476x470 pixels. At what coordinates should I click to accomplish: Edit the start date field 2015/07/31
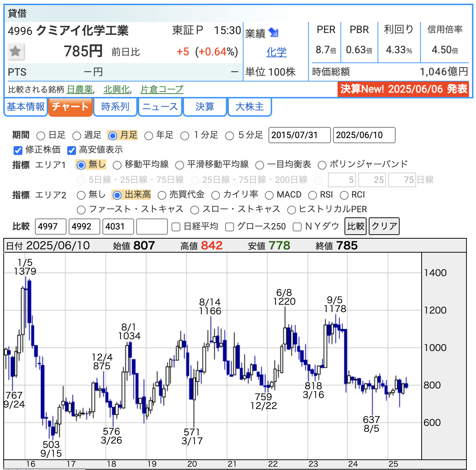[x=300, y=135]
